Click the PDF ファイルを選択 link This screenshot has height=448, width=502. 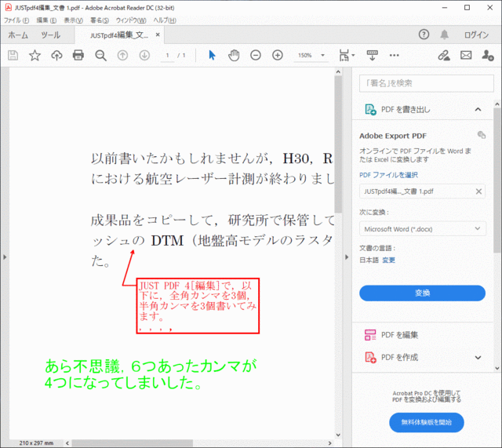[x=388, y=175]
